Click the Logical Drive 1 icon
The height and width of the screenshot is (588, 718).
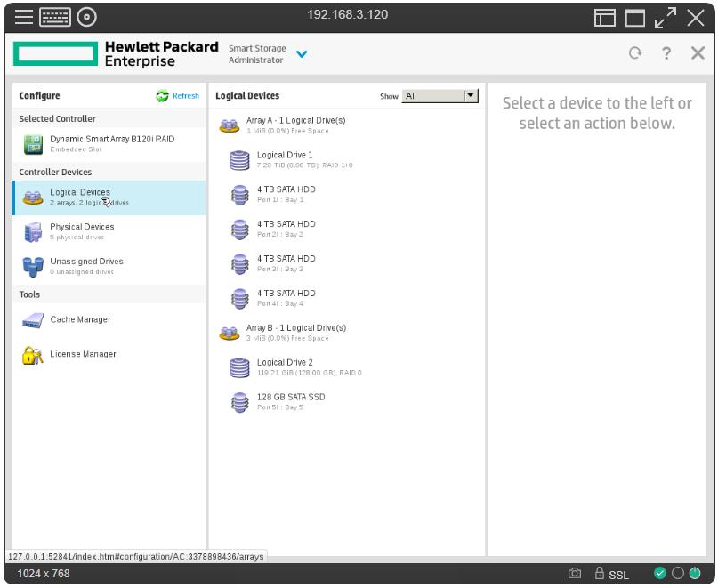pyautogui.click(x=239, y=160)
